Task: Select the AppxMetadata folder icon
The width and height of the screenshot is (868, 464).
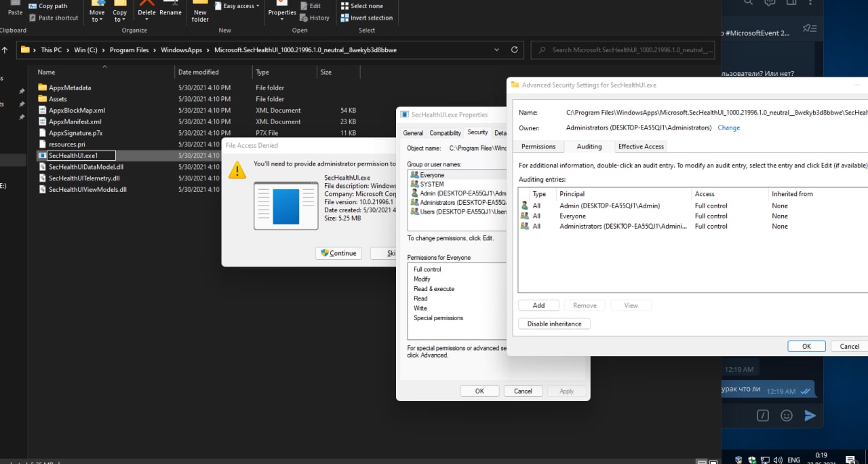Action: [x=43, y=88]
